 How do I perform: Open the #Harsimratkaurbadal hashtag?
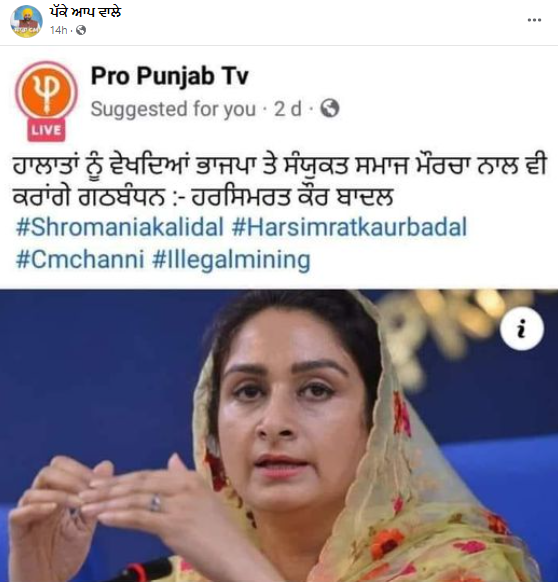349,227
